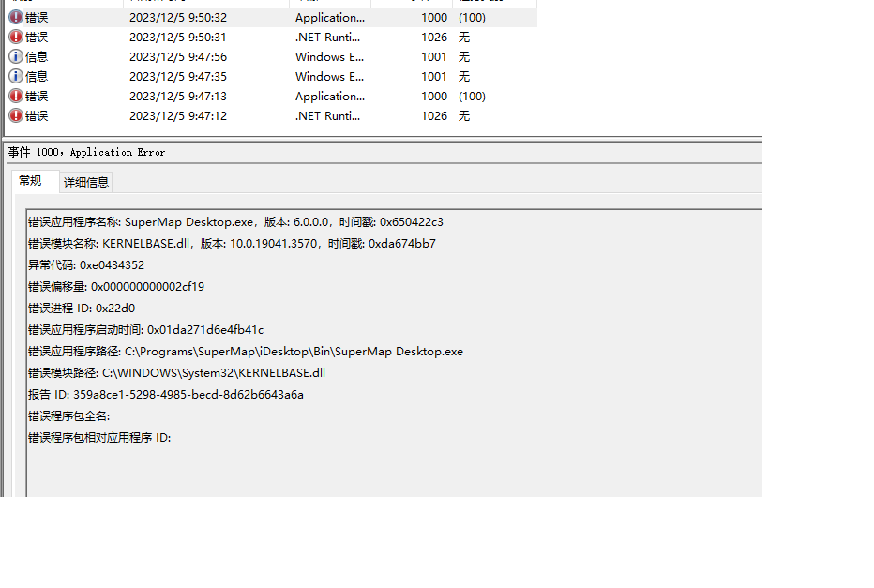Select date cell 2023/12/5 9:50:31
The height and width of the screenshot is (588, 874).
178,38
